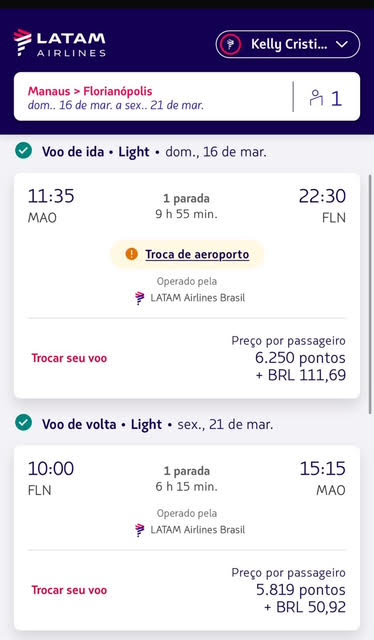
Task: Click Trocar seu voo for return flight
Action: [69, 590]
